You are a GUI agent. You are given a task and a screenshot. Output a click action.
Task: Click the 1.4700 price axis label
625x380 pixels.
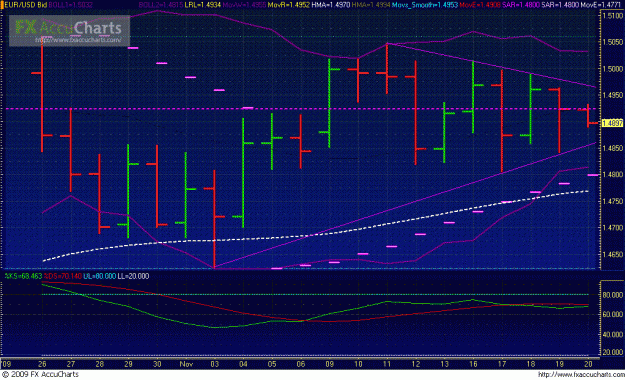click(613, 228)
